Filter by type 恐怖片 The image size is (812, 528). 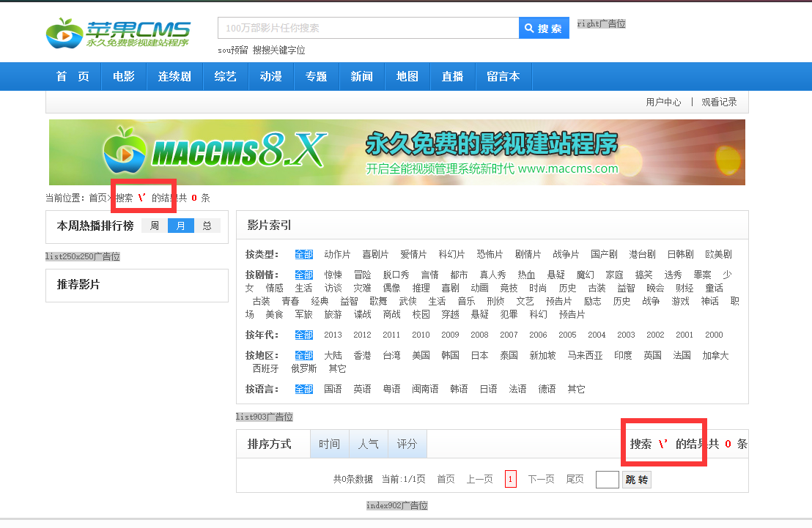click(x=490, y=254)
